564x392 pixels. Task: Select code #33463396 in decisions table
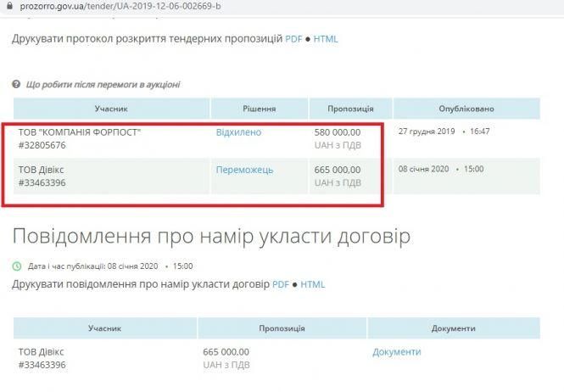42,182
